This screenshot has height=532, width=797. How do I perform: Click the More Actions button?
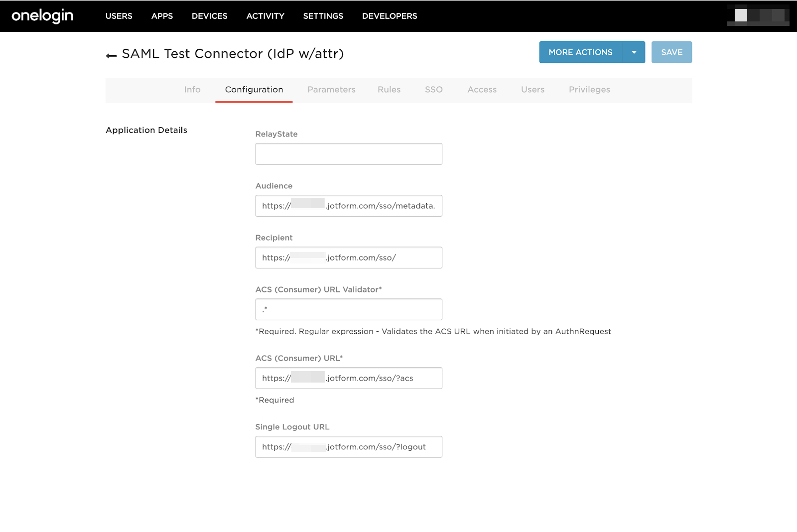(x=580, y=52)
